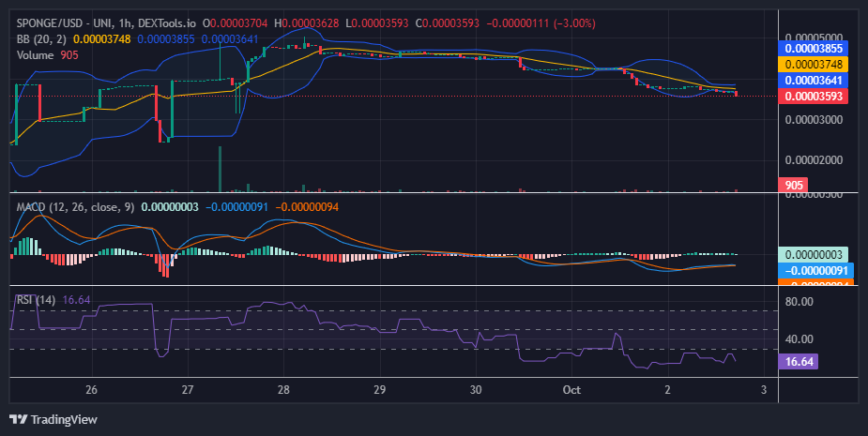Click the red 0.00003593 current price tag

click(x=814, y=97)
